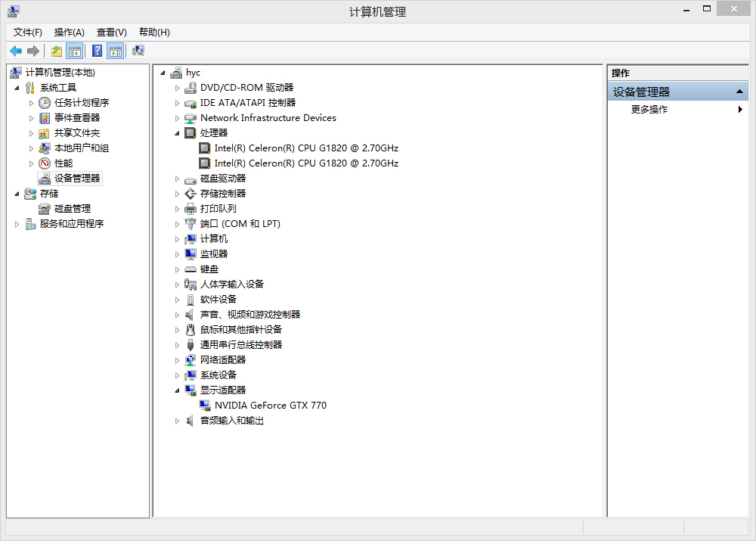Viewport: 756px width, 541px height.
Task: Expand the DVD/CD-ROM 驱动器 node
Action: pos(177,88)
